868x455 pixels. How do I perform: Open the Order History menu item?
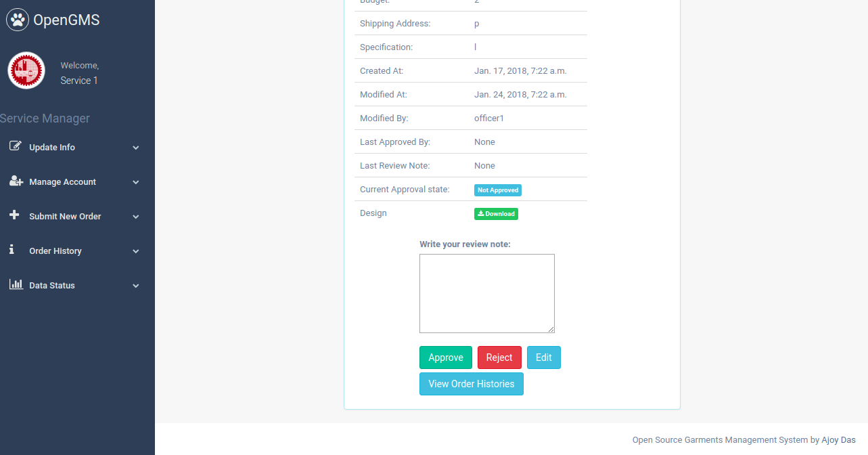tap(55, 251)
